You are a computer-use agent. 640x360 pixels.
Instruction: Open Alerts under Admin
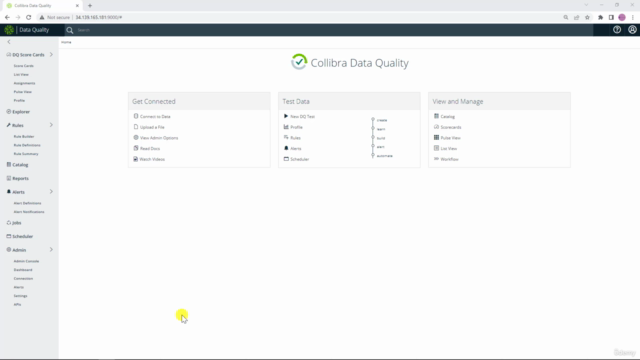click(x=19, y=287)
